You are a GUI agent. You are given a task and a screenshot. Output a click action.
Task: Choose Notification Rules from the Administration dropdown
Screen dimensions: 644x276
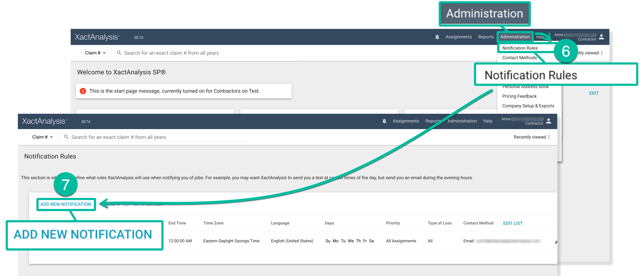520,48
